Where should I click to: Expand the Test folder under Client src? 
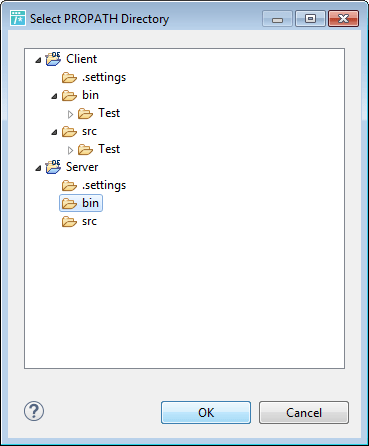(70, 150)
